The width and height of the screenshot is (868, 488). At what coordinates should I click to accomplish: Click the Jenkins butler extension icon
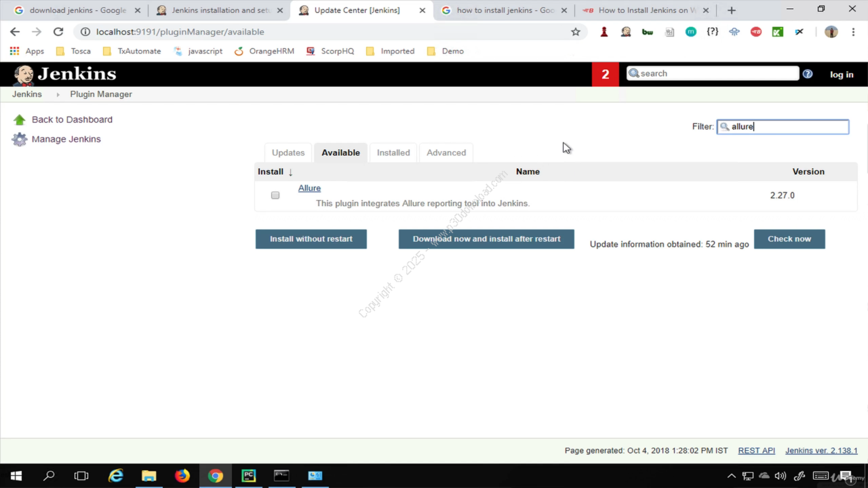pos(626,32)
